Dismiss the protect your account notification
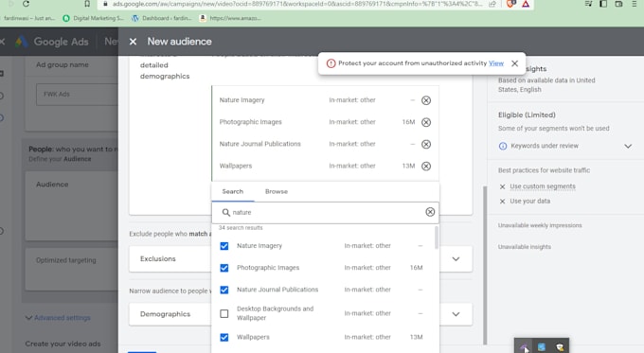The width and height of the screenshot is (644, 353). [x=514, y=63]
